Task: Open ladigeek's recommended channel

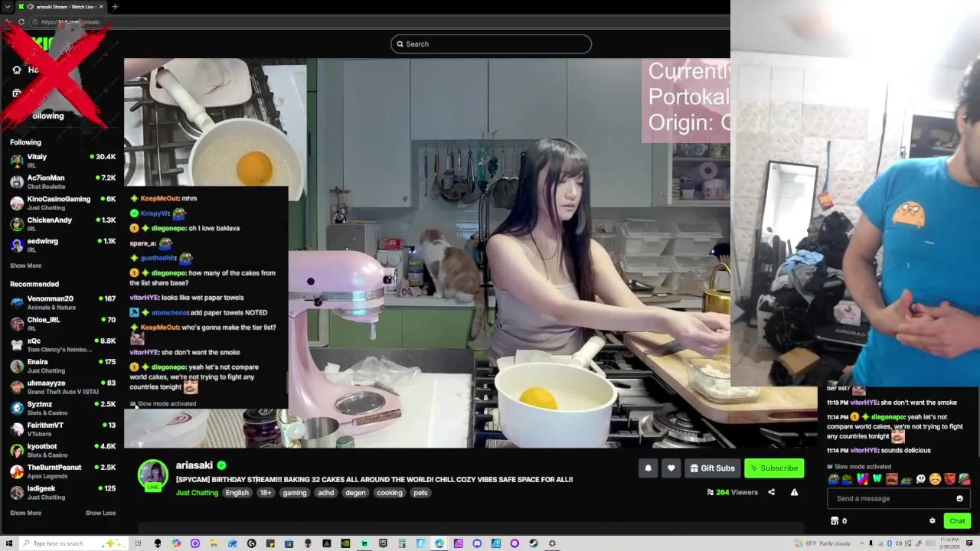Action: pos(63,492)
